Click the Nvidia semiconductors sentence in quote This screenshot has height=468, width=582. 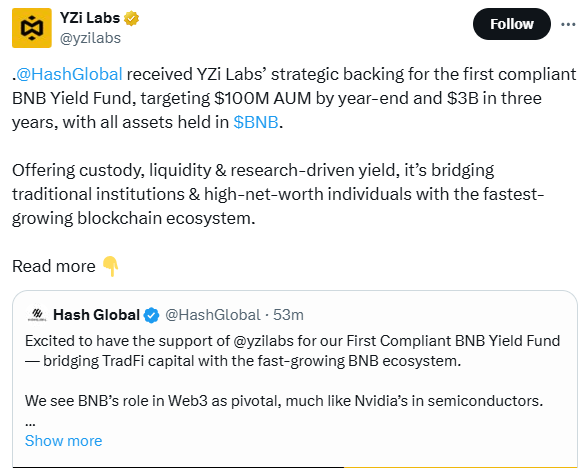[x=284, y=401]
